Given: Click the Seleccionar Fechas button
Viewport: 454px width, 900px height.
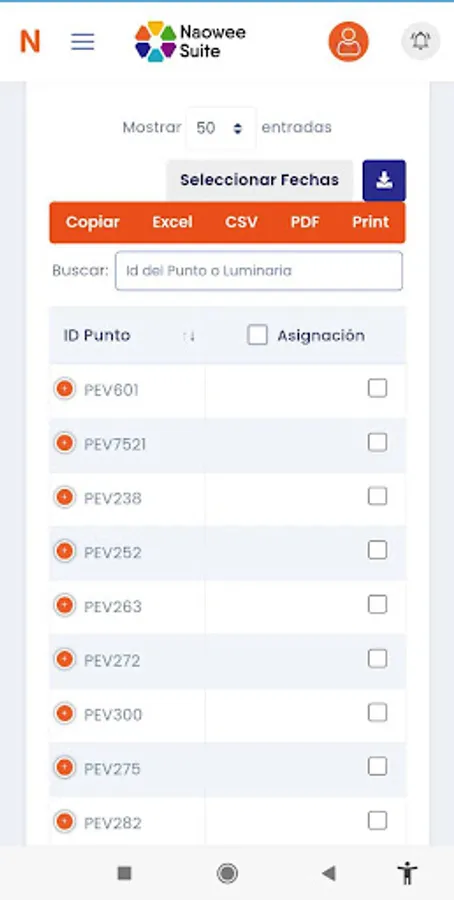Looking at the screenshot, I should pos(259,180).
